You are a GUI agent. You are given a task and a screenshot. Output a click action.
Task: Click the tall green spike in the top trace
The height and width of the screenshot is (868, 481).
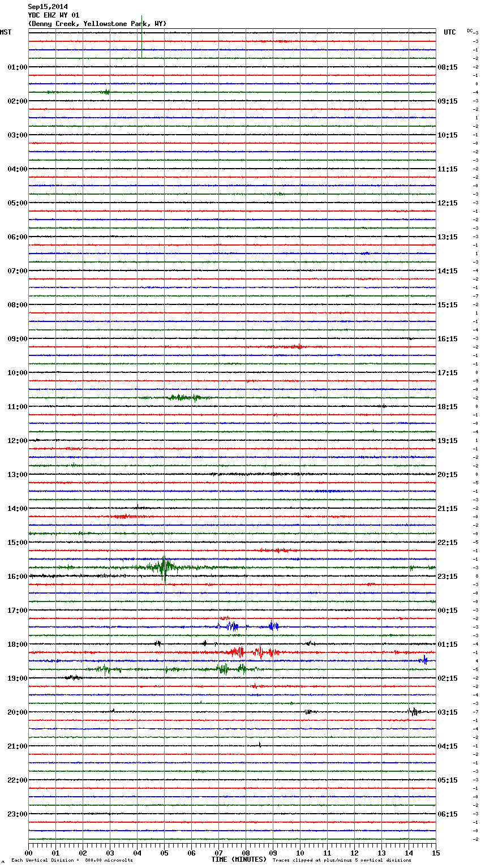point(141,36)
